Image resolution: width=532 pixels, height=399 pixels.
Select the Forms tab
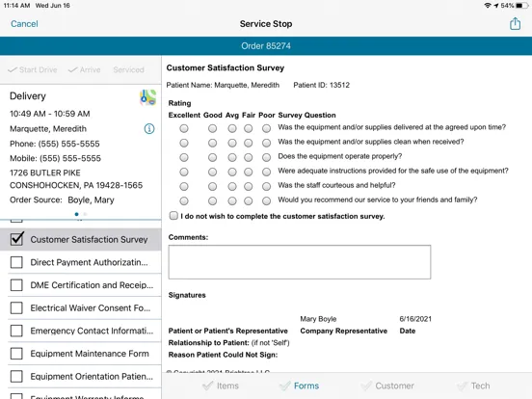pos(299,386)
